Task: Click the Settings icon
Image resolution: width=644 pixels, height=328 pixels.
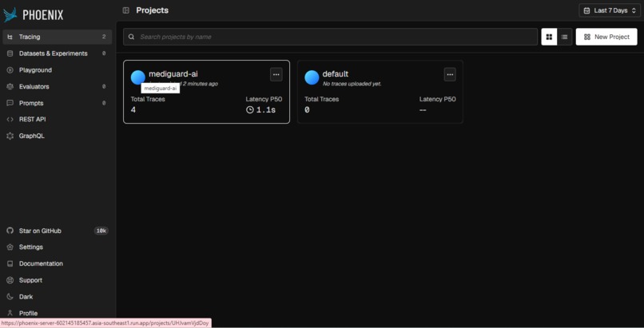Action: point(10,247)
